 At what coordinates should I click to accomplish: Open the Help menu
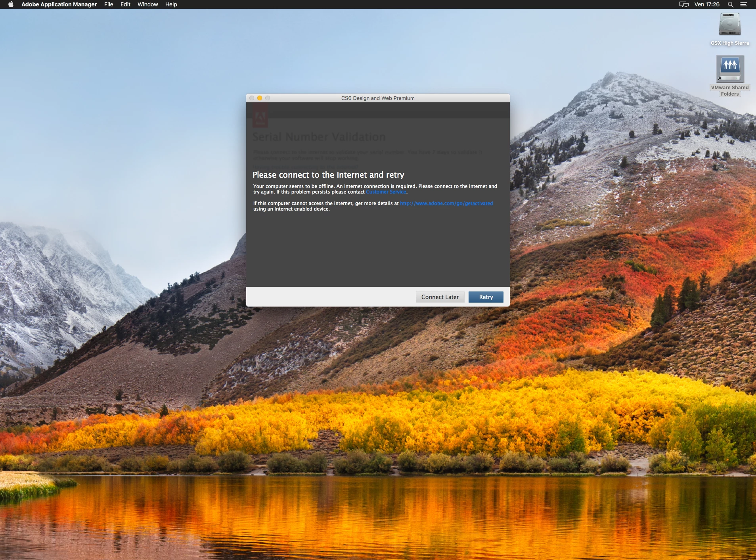pos(171,4)
